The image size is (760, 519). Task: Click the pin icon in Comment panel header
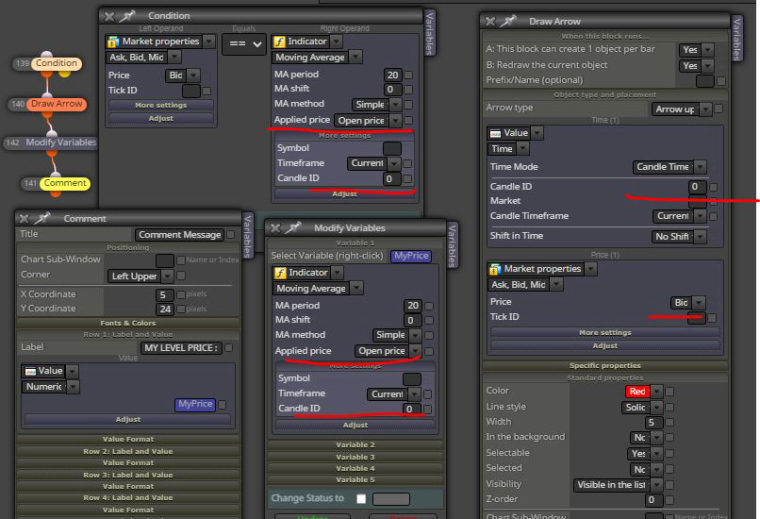tap(43, 219)
